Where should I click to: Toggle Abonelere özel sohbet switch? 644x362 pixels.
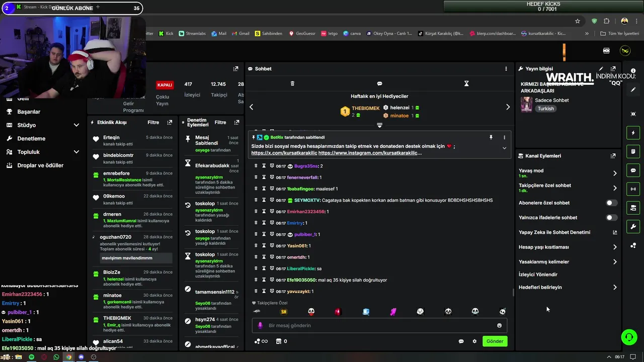(611, 203)
